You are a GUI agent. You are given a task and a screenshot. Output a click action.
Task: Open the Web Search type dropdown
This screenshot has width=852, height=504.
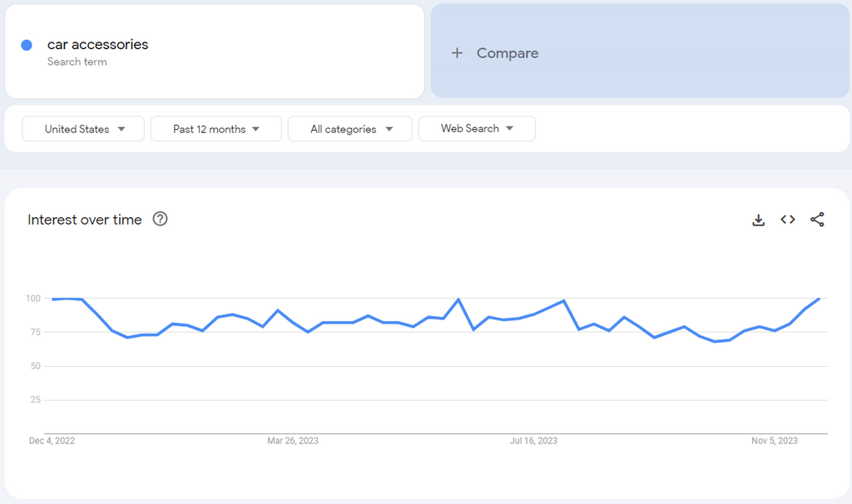477,129
